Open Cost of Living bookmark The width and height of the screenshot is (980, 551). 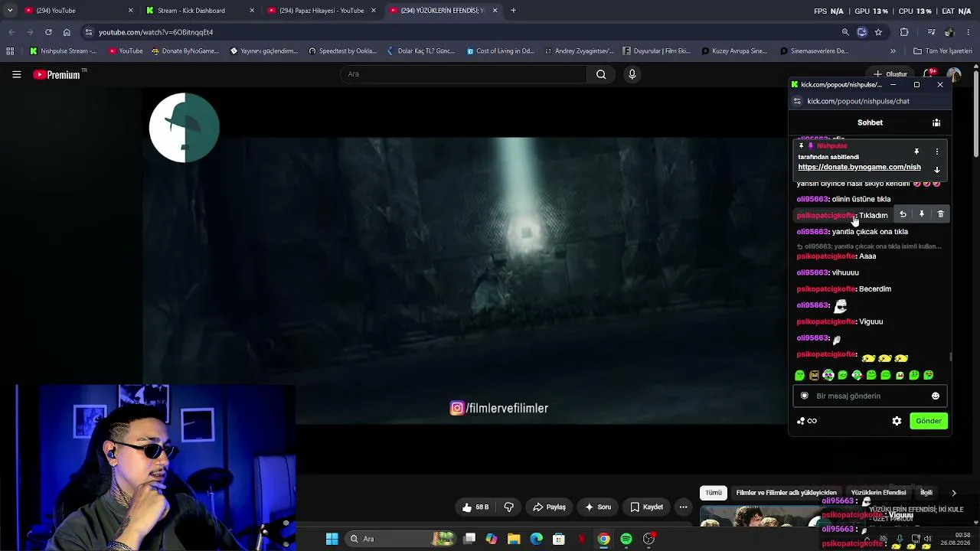pos(501,51)
